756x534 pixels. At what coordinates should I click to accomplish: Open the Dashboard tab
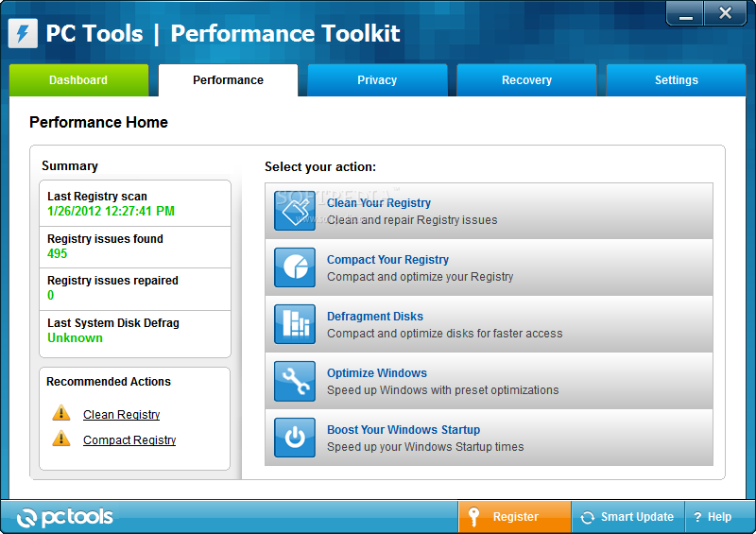coord(78,80)
